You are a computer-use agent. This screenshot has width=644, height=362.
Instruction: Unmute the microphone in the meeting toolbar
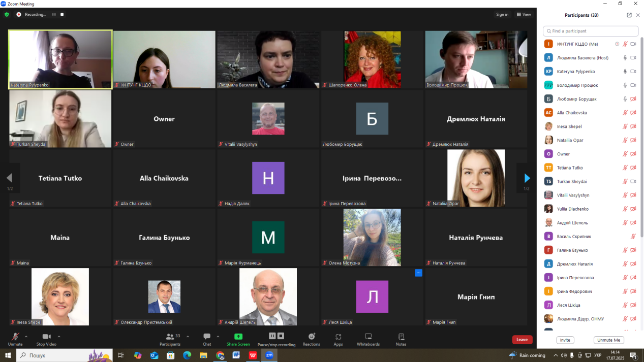tap(15, 337)
